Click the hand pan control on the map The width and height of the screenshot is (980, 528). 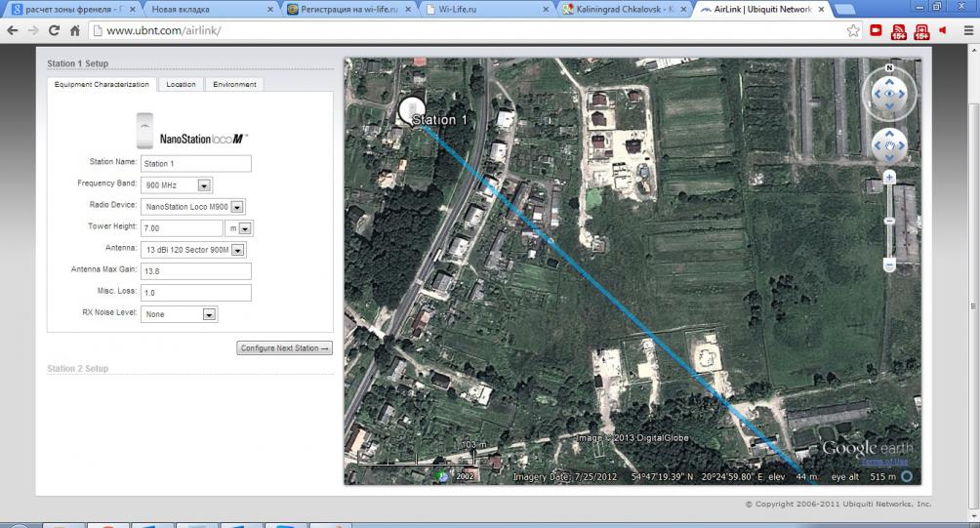click(x=889, y=145)
